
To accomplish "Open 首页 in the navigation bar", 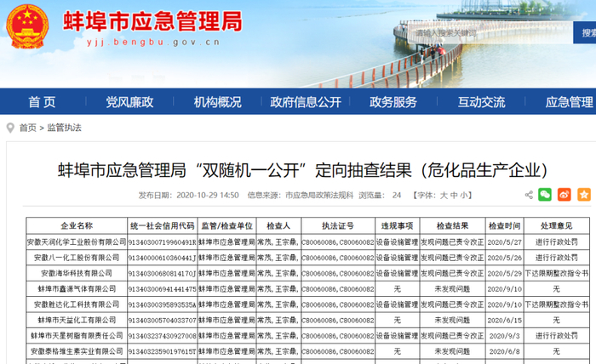I will click(x=43, y=102).
